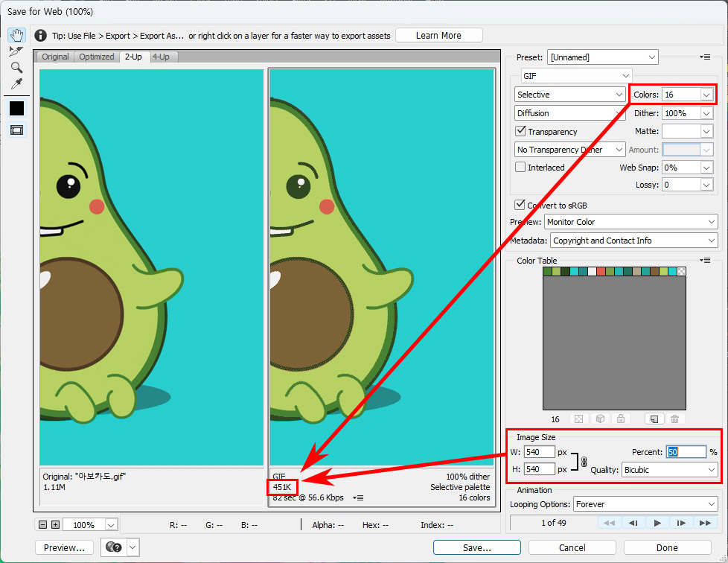Toggle Convert to sRGB checkbox

click(520, 204)
